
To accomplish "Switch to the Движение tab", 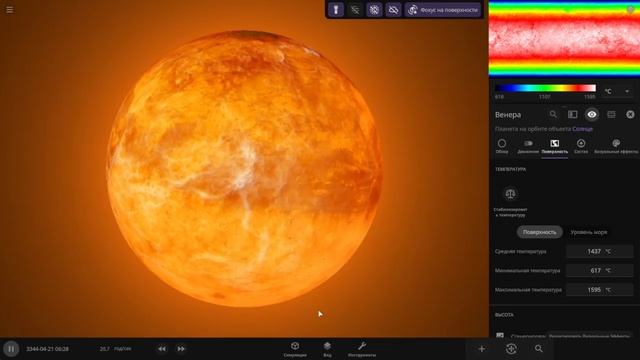I will (x=528, y=146).
